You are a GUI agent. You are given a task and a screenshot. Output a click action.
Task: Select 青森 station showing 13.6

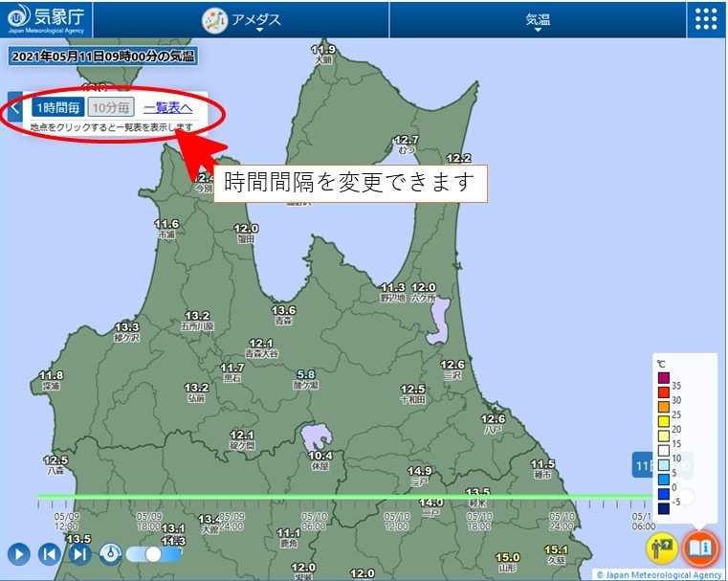[x=284, y=315]
